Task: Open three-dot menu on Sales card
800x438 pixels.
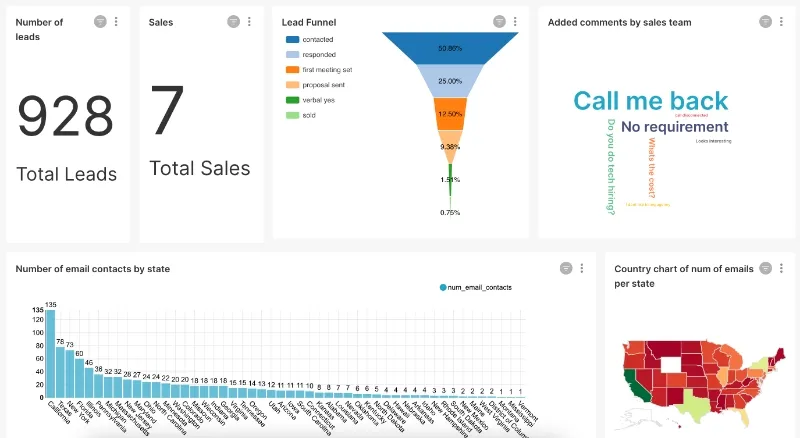Action: (249, 22)
